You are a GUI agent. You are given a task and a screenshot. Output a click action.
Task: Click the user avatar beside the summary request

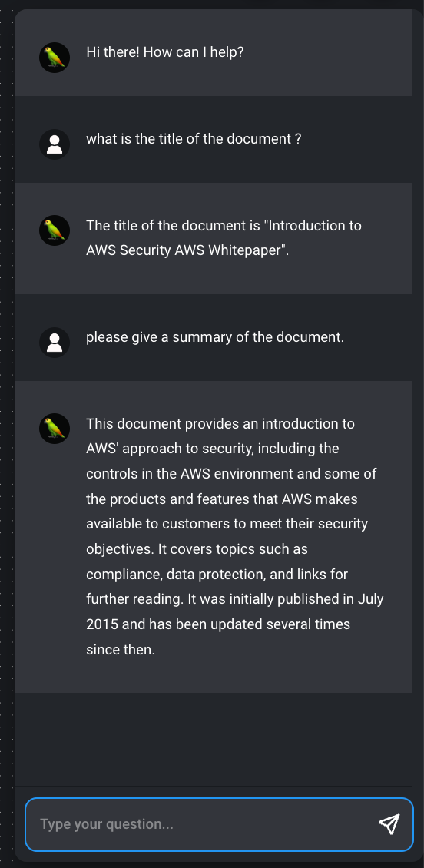point(55,343)
